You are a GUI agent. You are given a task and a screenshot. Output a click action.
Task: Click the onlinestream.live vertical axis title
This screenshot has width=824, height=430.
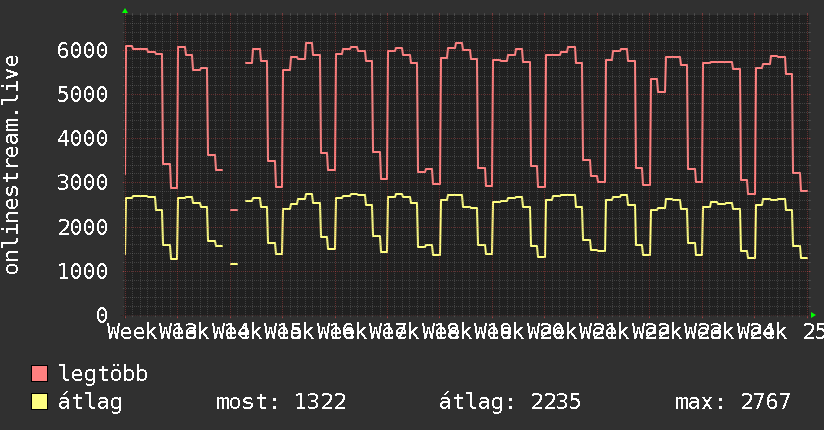tap(12, 165)
